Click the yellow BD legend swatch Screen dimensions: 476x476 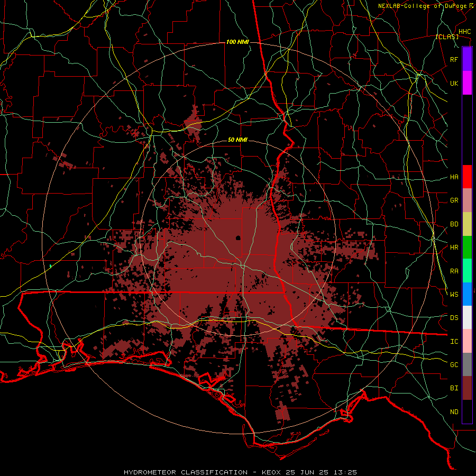pyautogui.click(x=467, y=224)
